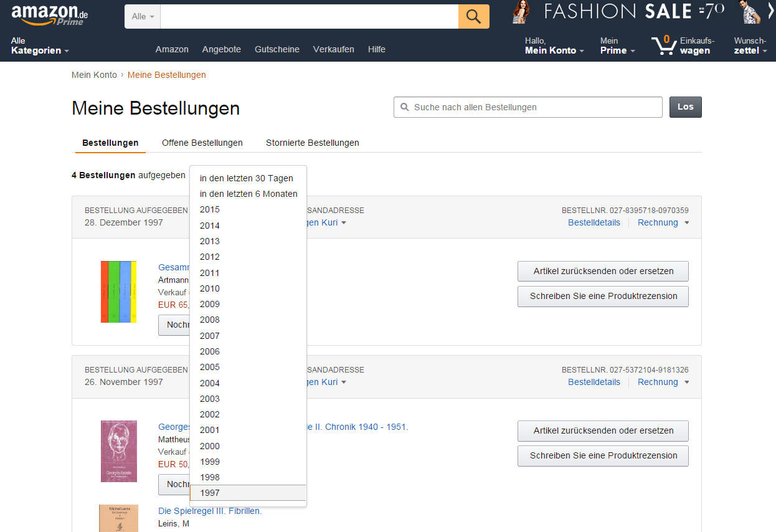Choose 2011 from the year list

coord(248,273)
